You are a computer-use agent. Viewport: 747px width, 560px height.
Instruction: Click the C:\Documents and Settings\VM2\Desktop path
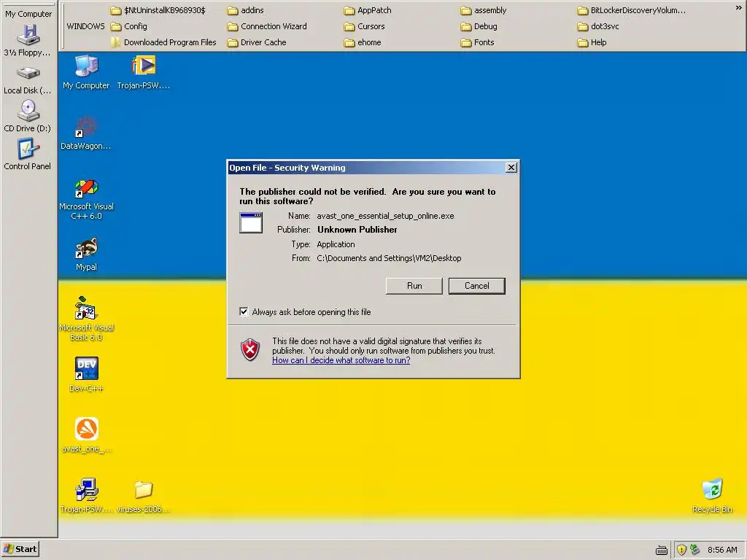pos(389,258)
